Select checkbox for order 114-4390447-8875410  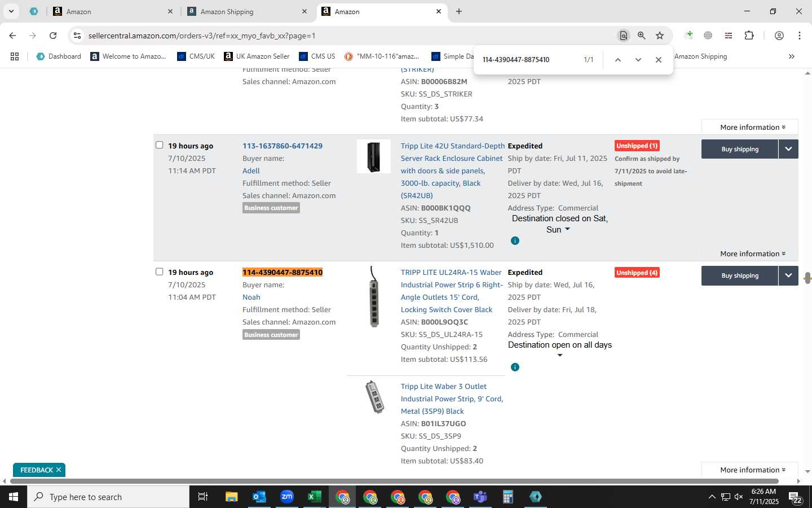[160, 271]
